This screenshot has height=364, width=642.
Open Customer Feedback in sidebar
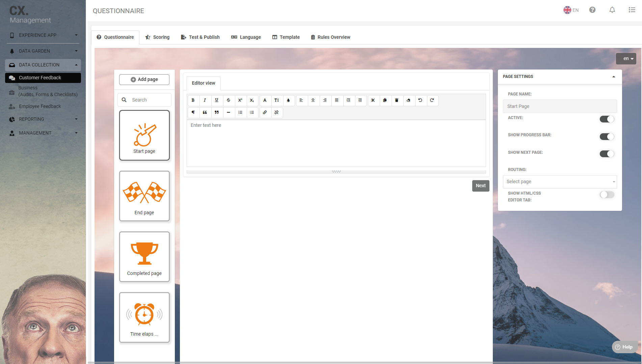[43, 78]
